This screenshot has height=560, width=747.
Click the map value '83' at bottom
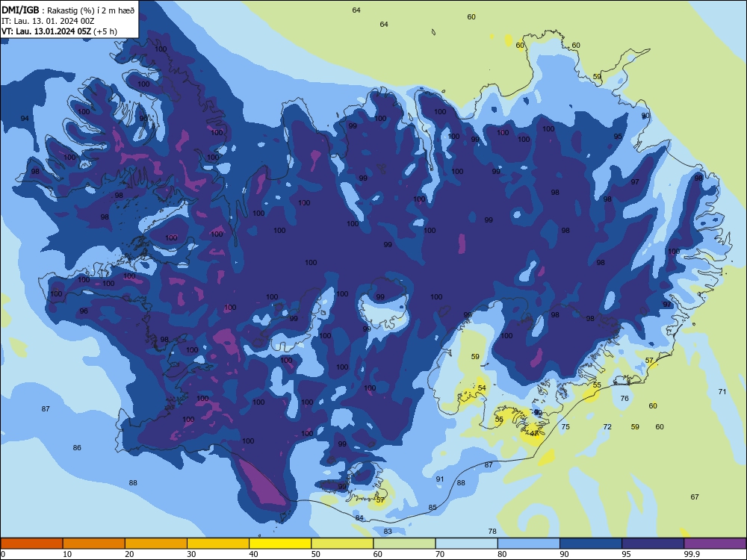(388, 532)
